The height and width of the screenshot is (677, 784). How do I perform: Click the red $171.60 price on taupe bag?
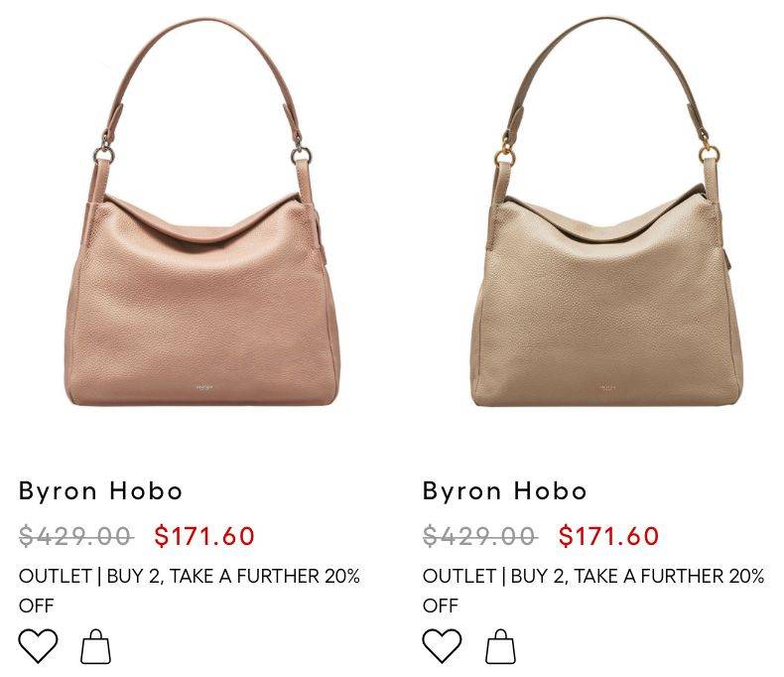click(608, 535)
